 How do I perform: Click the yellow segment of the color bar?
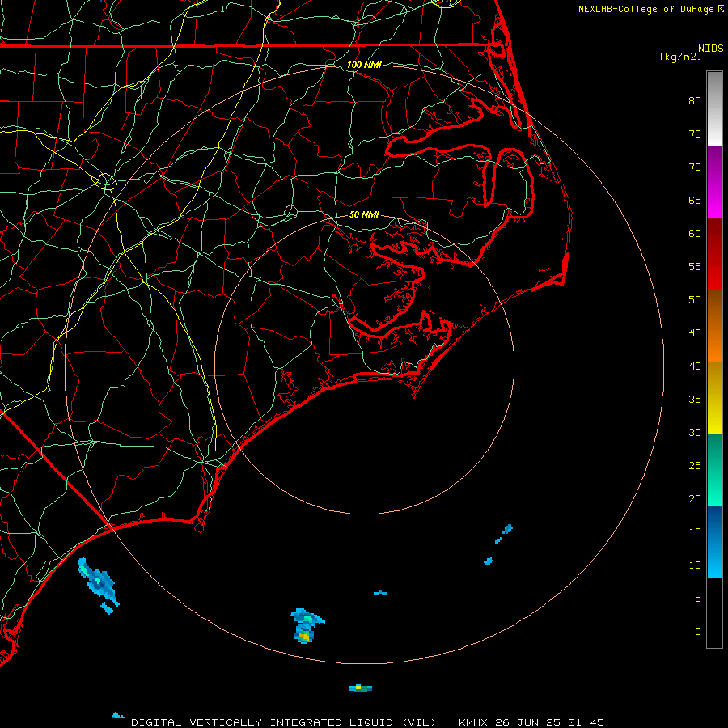point(714,398)
